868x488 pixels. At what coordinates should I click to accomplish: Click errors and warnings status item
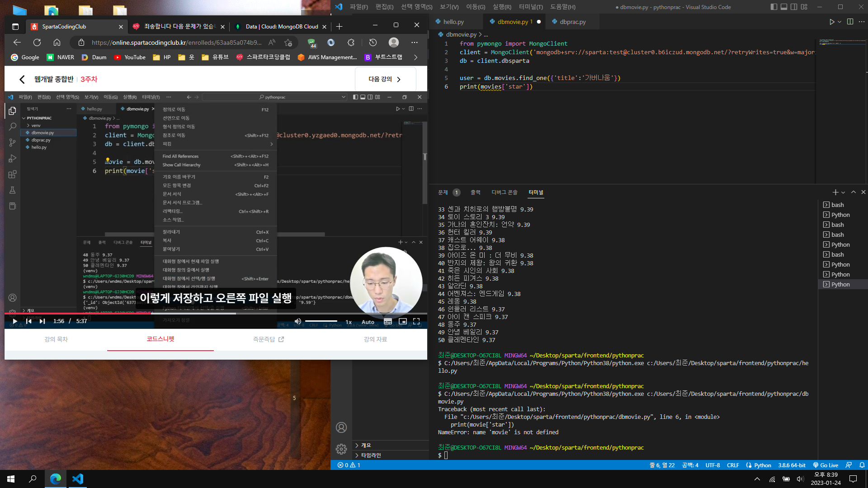pyautogui.click(x=349, y=465)
